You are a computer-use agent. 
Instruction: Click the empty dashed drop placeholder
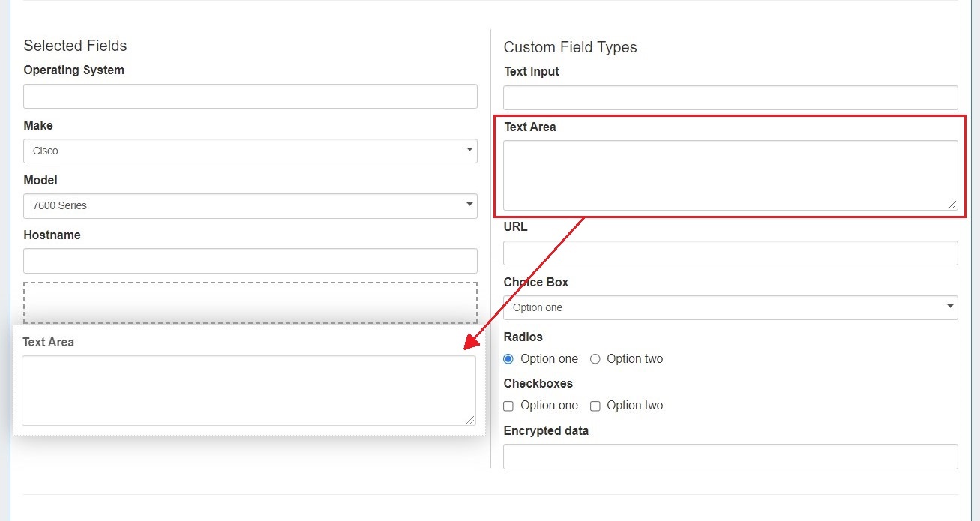[250, 303]
